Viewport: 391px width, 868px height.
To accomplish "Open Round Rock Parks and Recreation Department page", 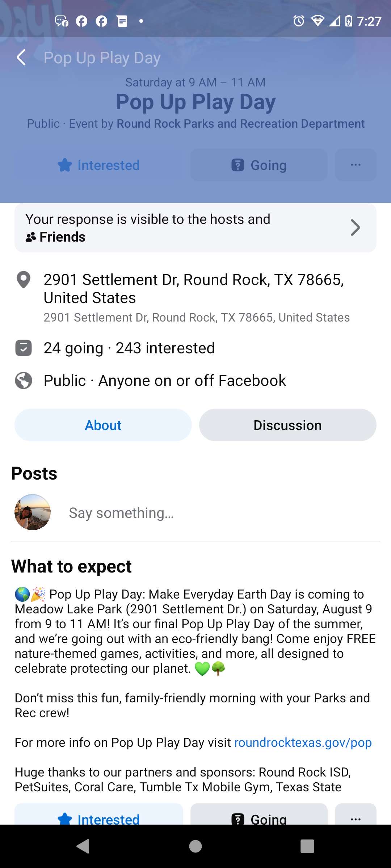I will [240, 124].
